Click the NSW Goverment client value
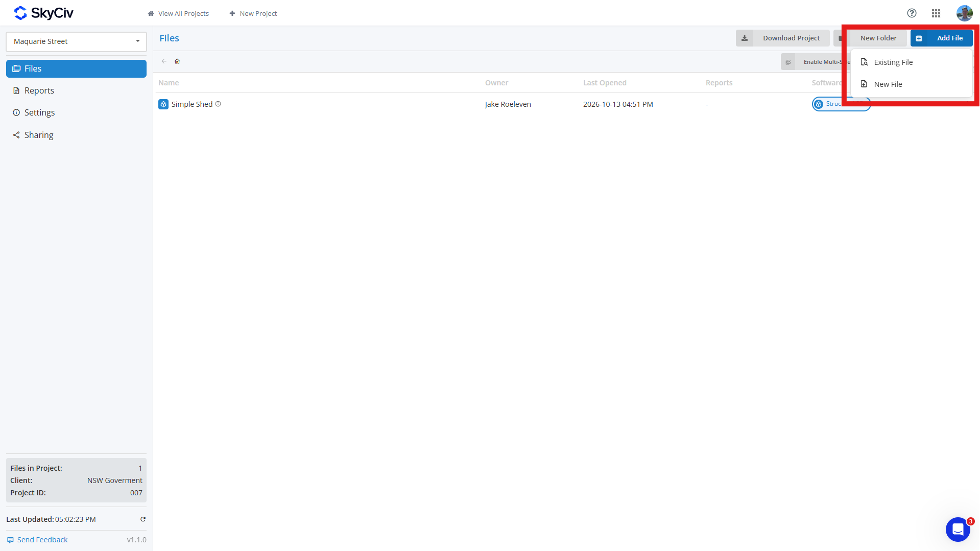Screen dimensions: 980x551 coord(115,480)
